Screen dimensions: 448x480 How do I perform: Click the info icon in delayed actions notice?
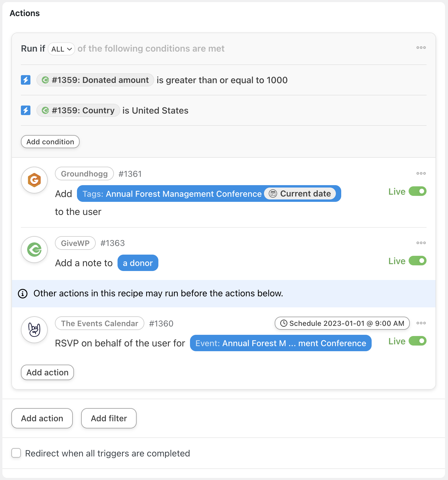tap(23, 294)
